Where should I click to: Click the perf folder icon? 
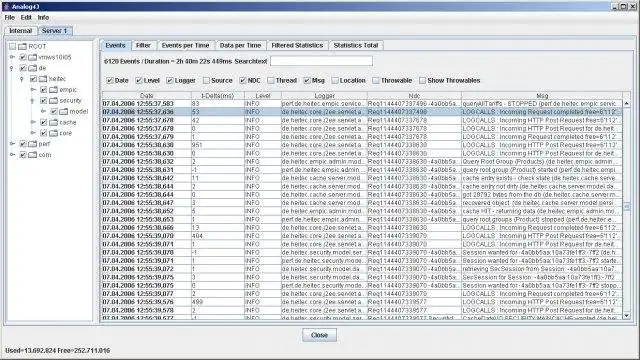pyautogui.click(x=33, y=144)
